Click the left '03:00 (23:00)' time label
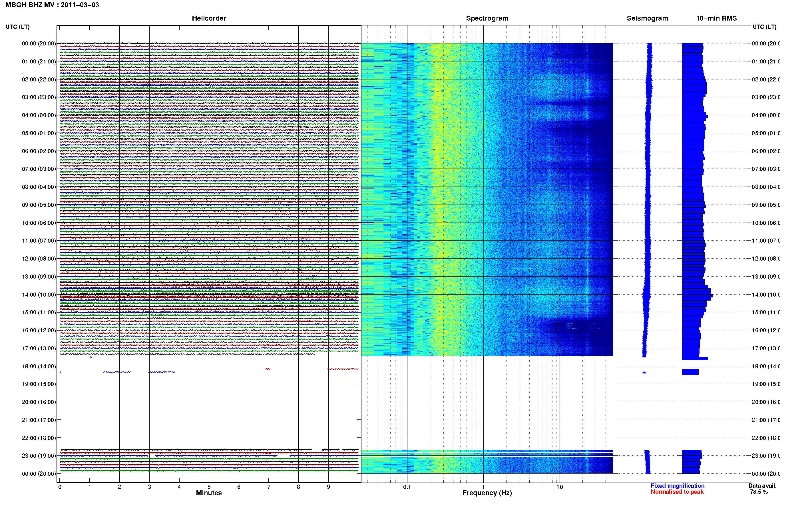The height and width of the screenshot is (508, 812). coord(39,97)
